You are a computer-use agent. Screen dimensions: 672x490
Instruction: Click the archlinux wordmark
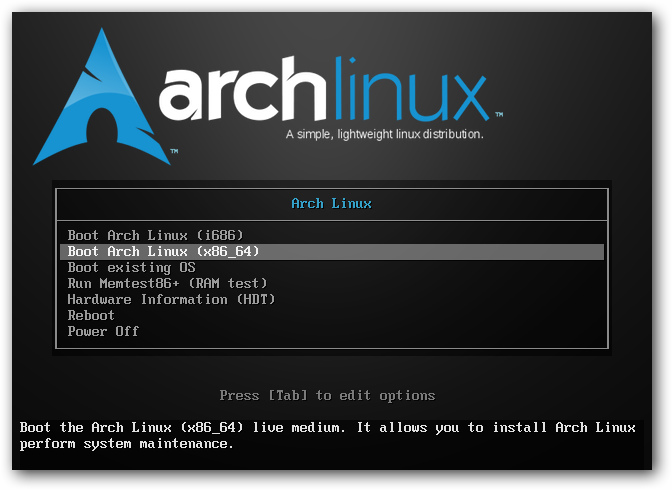coord(325,89)
